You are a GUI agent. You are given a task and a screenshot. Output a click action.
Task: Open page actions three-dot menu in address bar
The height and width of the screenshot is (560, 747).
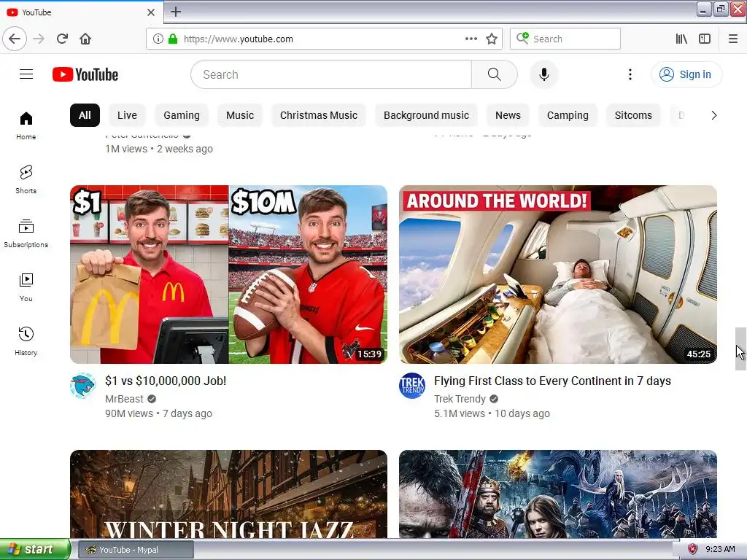[x=471, y=39]
